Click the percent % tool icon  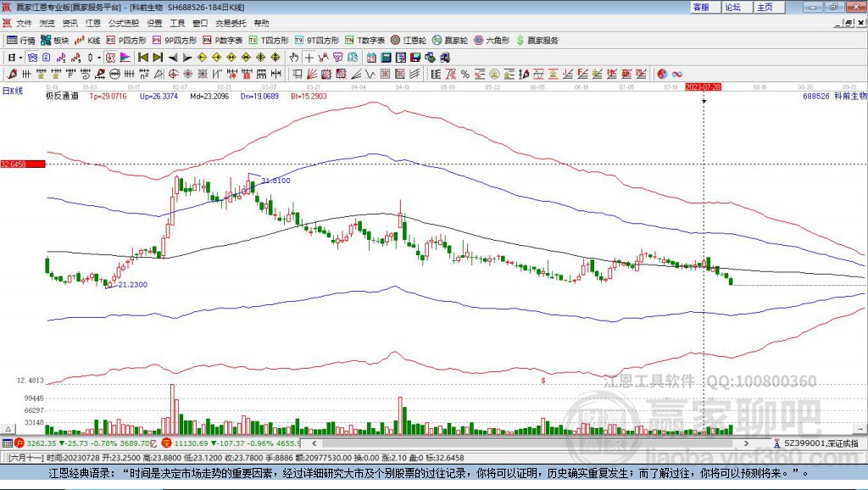pyautogui.click(x=465, y=75)
